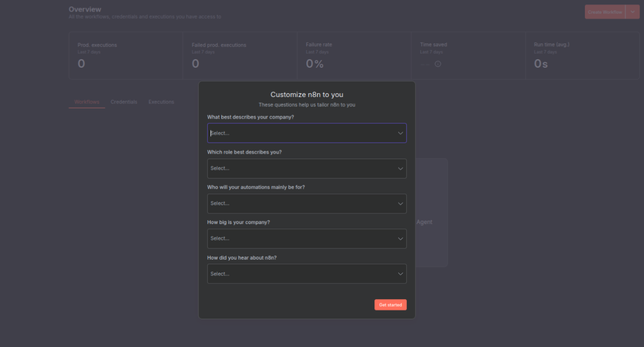The image size is (644, 347).
Task: Open the company size dropdown
Action: pyautogui.click(x=307, y=239)
